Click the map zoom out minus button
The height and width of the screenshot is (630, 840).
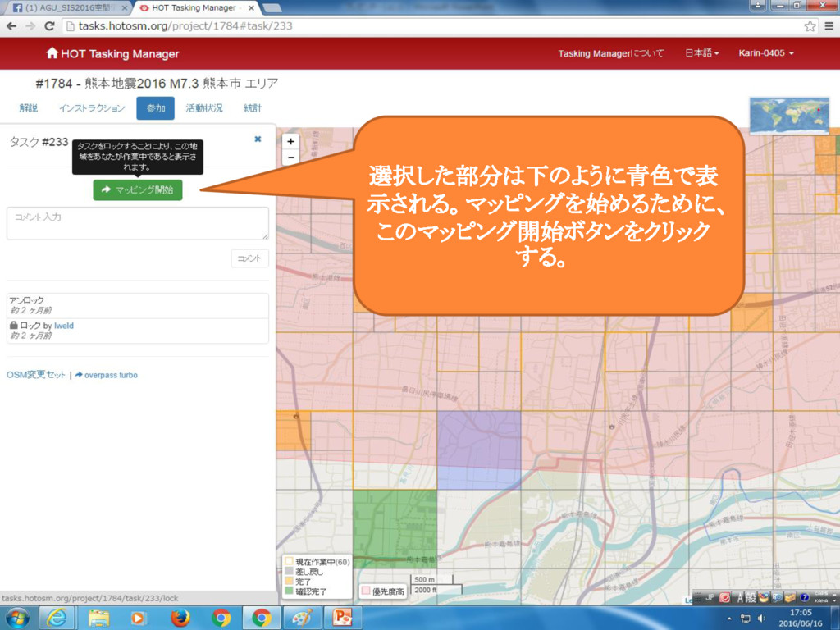point(290,157)
